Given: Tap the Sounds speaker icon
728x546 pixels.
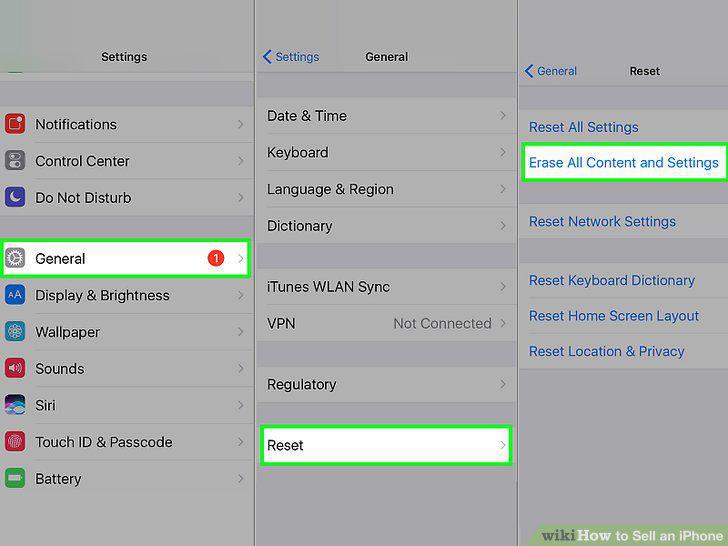Looking at the screenshot, I should coord(15,368).
